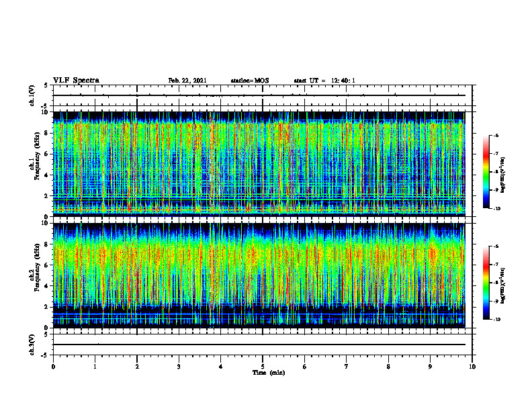Click the time axis tick label "3"
This screenshot has height=411, width=532.
click(179, 367)
